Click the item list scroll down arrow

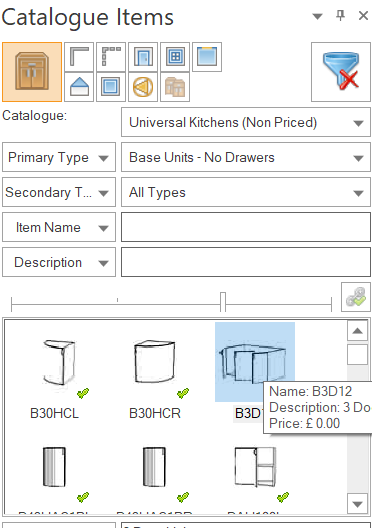point(358,504)
